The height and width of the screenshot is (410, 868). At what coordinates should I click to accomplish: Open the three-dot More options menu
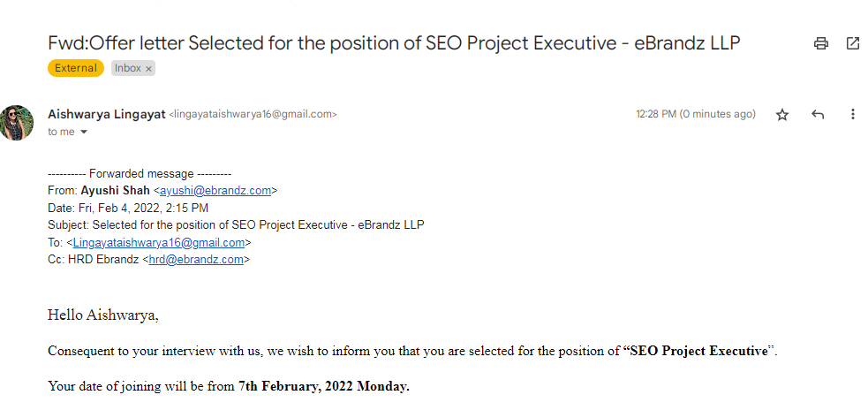click(x=852, y=115)
